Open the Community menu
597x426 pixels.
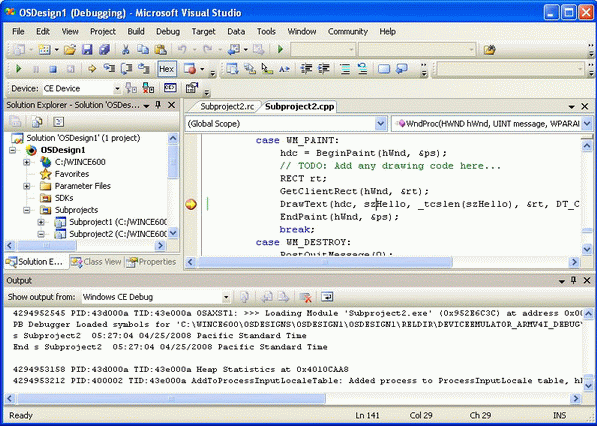pyautogui.click(x=348, y=32)
